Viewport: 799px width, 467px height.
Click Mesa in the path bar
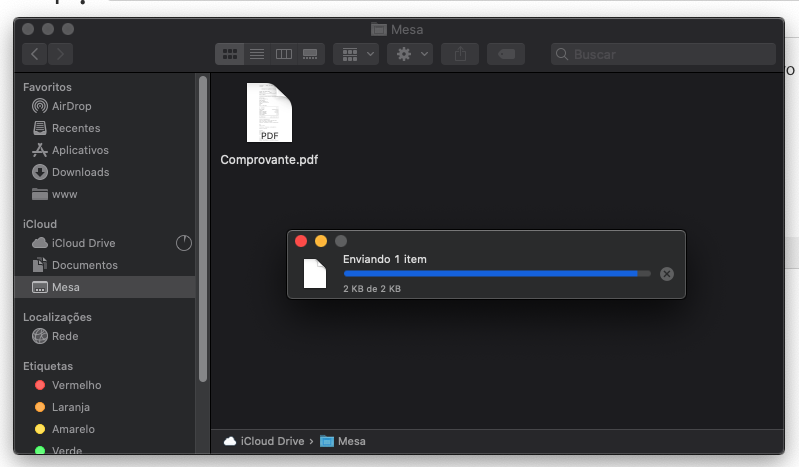[x=342, y=441]
